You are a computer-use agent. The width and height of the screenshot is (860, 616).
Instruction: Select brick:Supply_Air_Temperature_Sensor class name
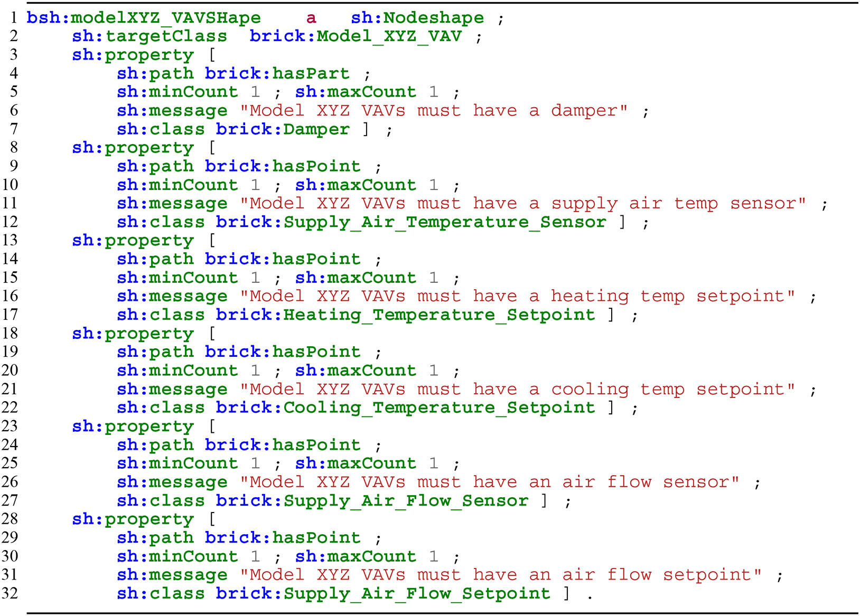[410, 222]
